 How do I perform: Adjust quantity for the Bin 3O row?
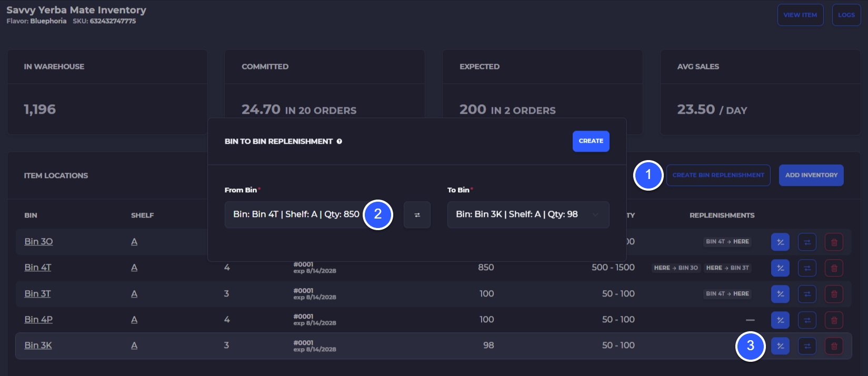pyautogui.click(x=780, y=242)
